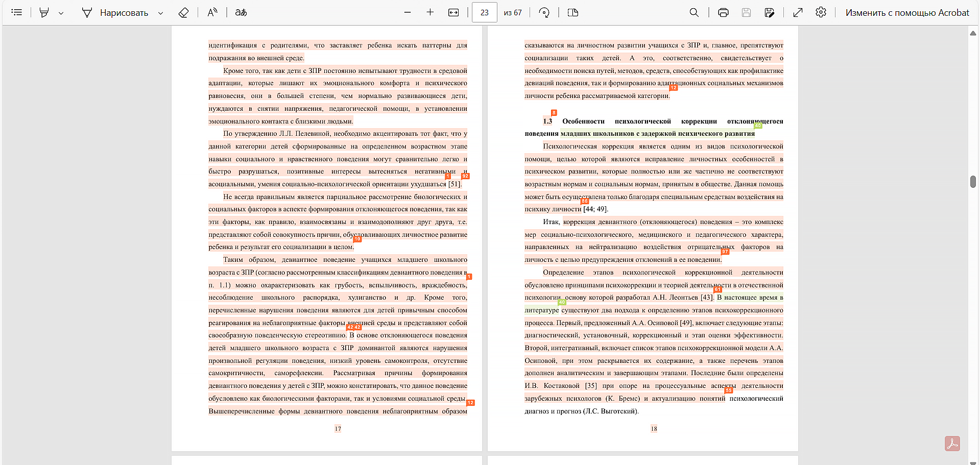The height and width of the screenshot is (465, 980).
Task: Click the word 'Итак,' on the right page
Action: tap(552, 222)
